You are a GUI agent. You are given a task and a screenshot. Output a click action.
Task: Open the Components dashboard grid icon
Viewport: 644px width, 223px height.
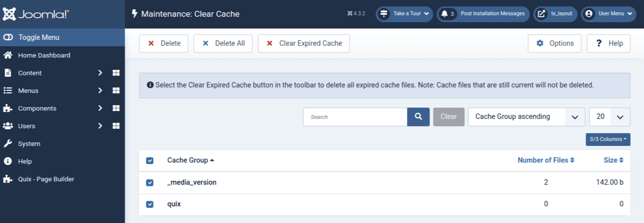click(x=116, y=108)
